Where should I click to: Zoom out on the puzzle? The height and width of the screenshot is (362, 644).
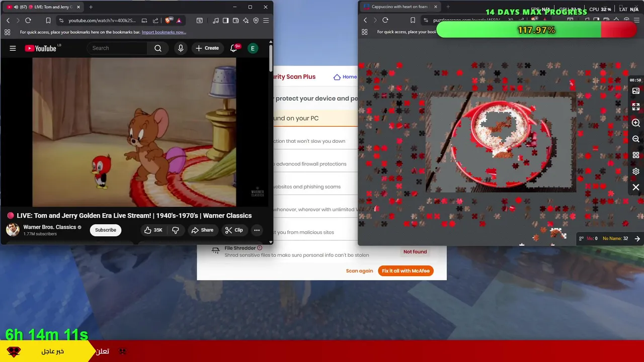[x=636, y=139]
